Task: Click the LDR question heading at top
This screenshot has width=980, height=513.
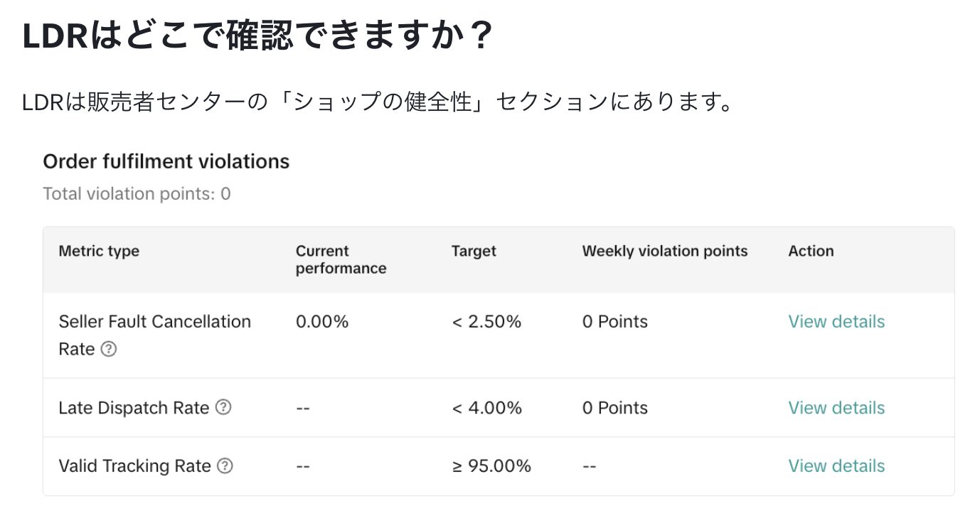Action: (x=257, y=36)
